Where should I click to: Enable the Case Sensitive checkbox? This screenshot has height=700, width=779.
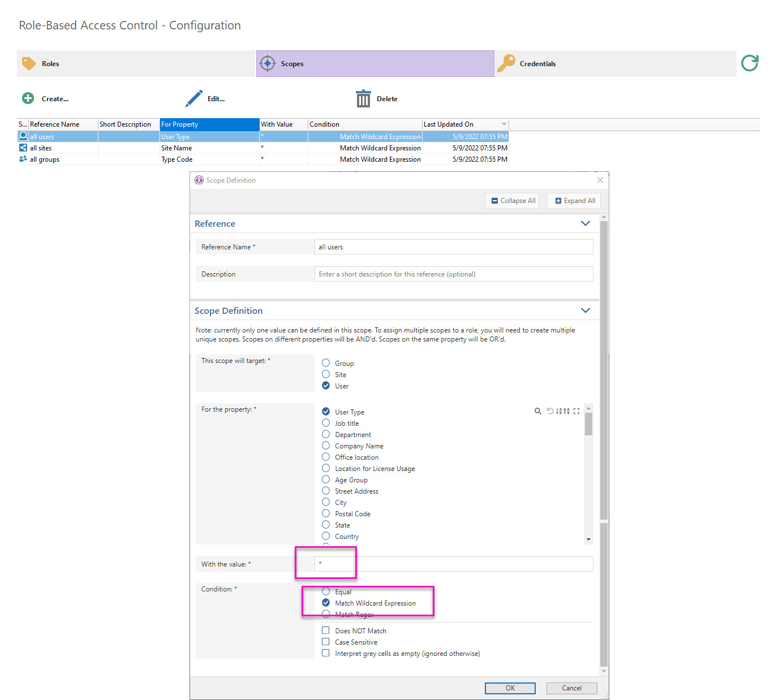326,642
